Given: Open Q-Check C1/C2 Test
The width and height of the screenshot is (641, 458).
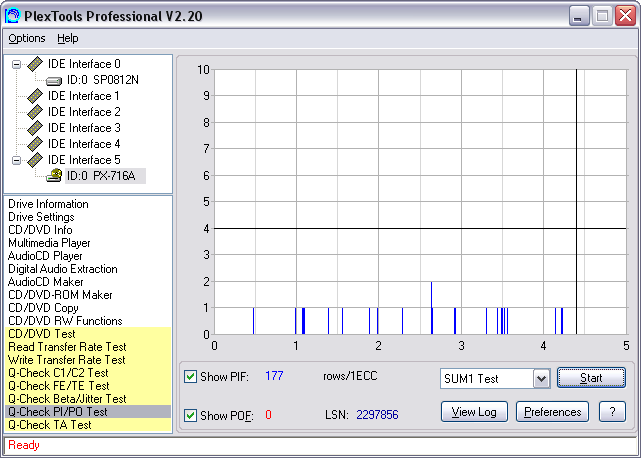Looking at the screenshot, I should tap(88, 373).
